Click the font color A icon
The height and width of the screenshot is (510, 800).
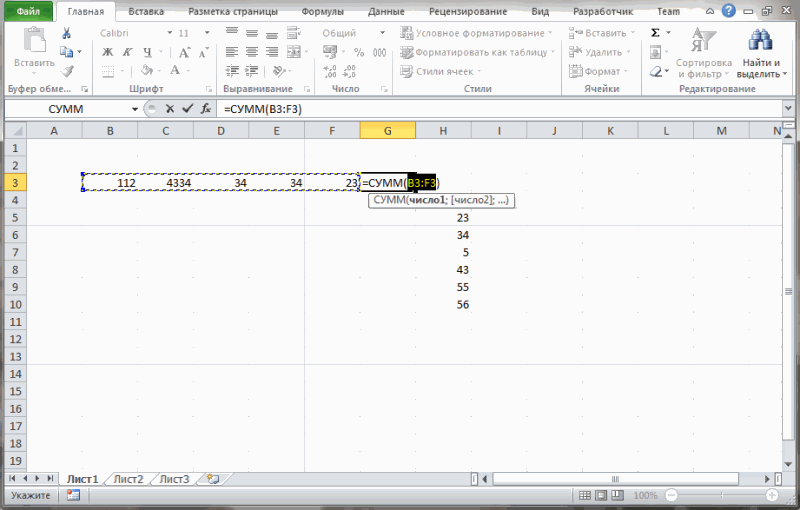pos(175,71)
